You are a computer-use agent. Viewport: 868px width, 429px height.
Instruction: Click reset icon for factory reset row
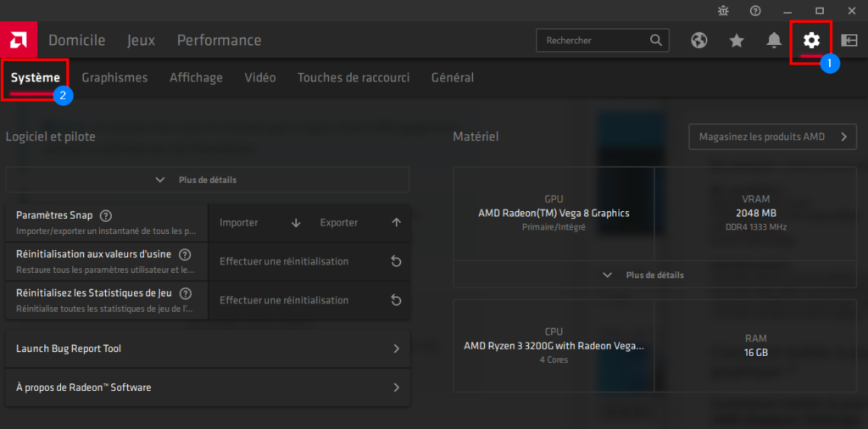(x=397, y=261)
